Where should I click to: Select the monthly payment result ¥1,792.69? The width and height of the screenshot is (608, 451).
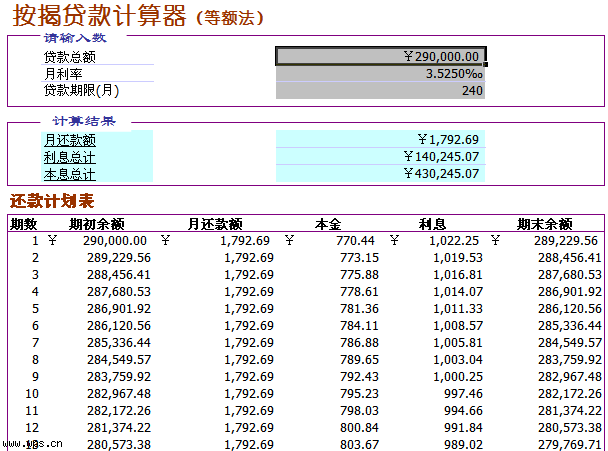pos(380,140)
